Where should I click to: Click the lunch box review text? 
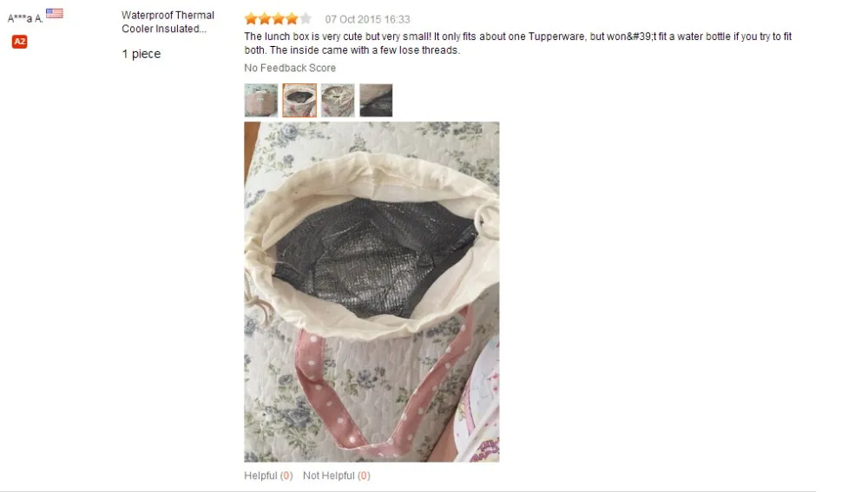[518, 43]
